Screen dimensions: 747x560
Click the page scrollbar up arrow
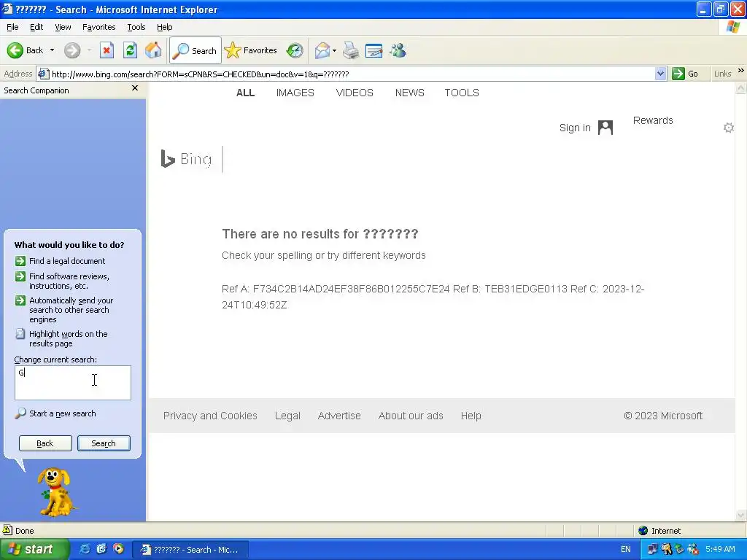coord(741,88)
